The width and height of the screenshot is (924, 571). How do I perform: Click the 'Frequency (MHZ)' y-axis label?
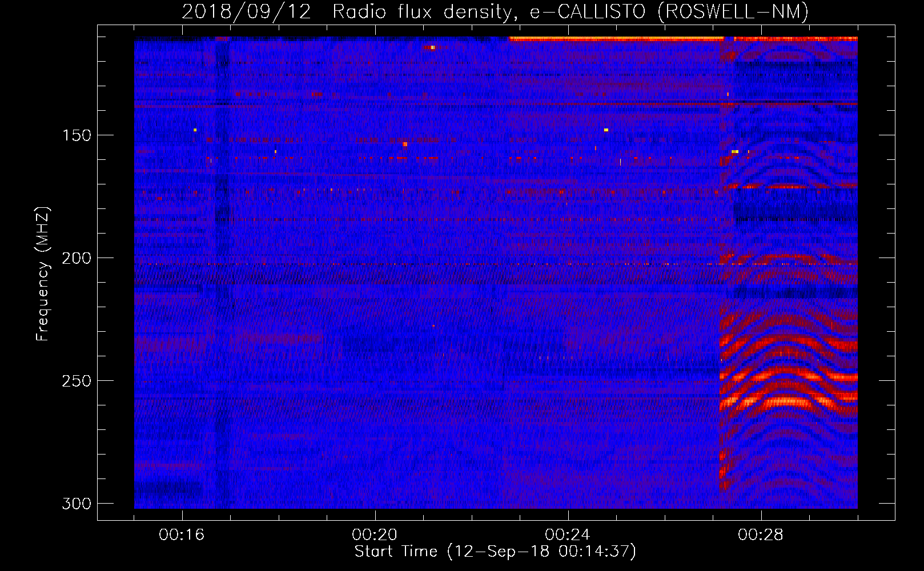[43, 274]
